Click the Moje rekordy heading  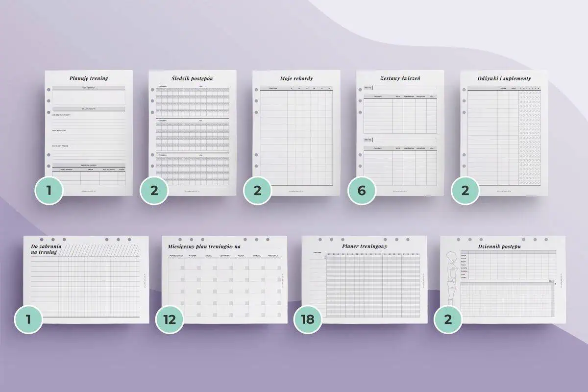click(x=296, y=78)
